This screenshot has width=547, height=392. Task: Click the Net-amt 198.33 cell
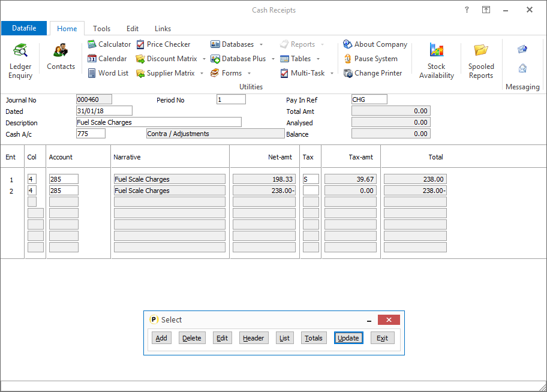tap(264, 179)
